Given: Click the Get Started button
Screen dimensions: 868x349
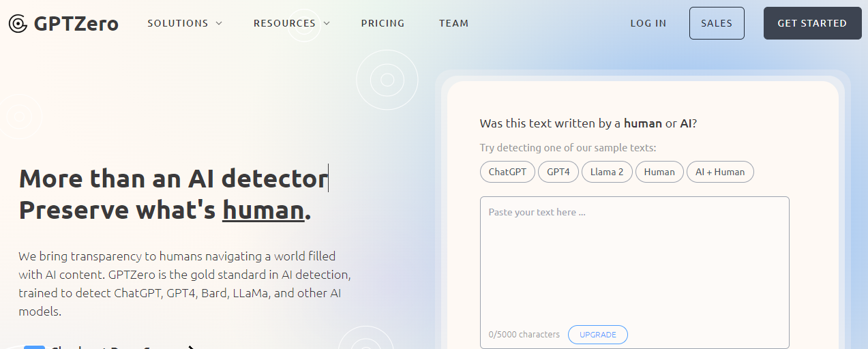Looking at the screenshot, I should [x=812, y=23].
